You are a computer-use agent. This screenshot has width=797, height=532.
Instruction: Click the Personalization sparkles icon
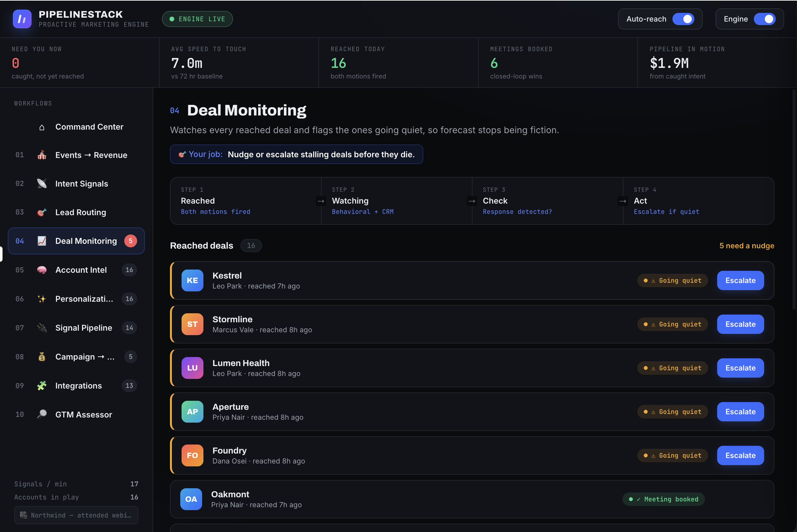[x=42, y=299]
